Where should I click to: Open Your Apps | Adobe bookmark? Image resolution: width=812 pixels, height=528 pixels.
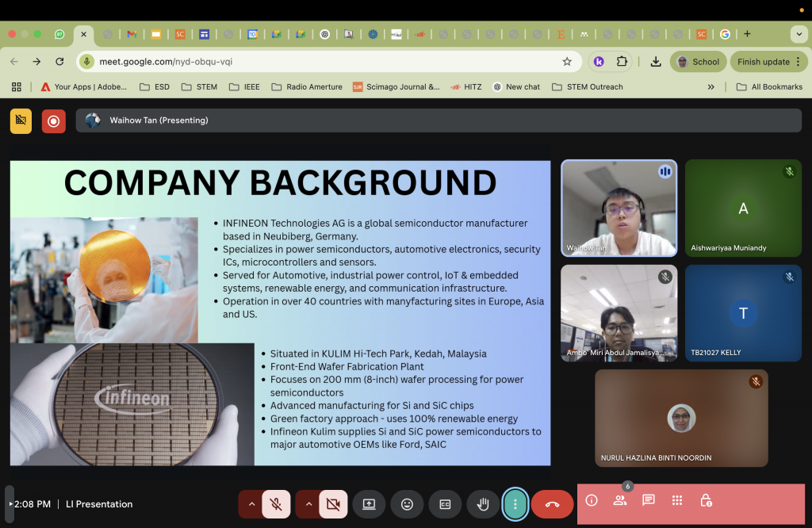[84, 87]
